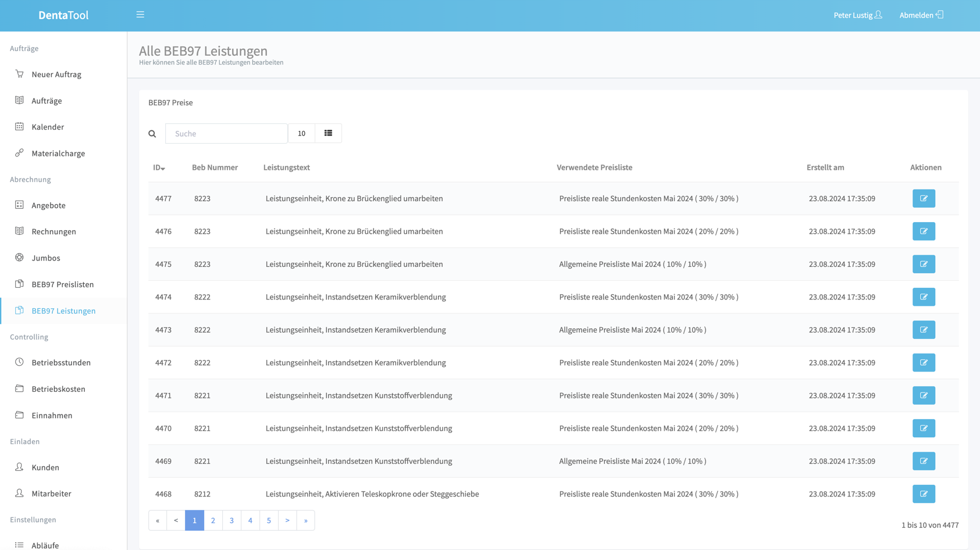
Task: Edit the entry with ID 4469
Action: [x=924, y=461]
